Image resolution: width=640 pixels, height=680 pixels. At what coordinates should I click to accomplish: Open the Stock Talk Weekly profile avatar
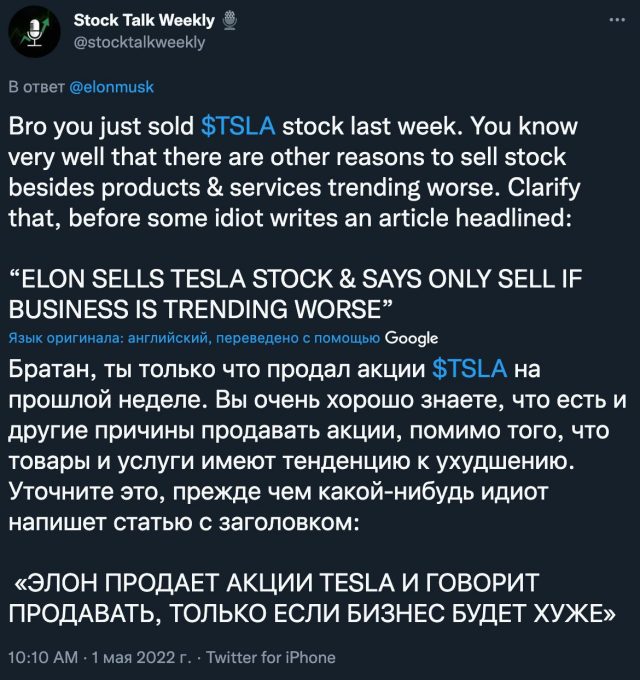34,32
